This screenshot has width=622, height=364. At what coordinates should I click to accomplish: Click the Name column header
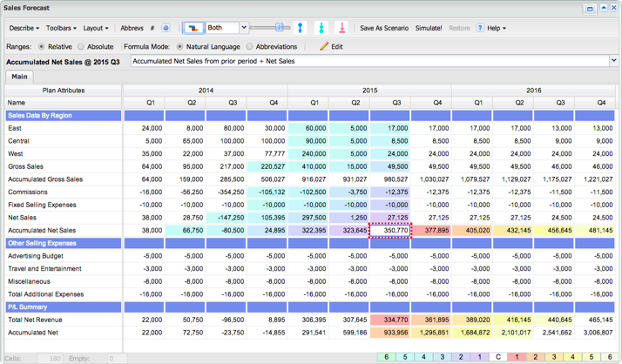[64, 103]
